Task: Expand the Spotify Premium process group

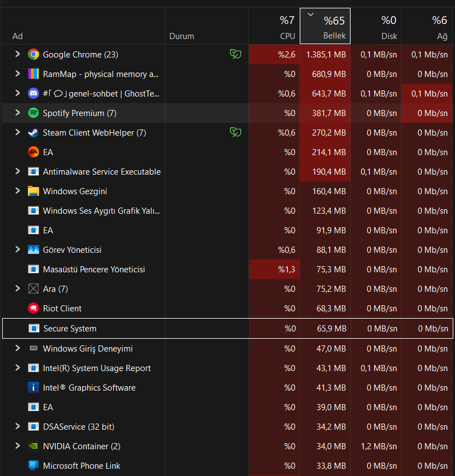Action: [17, 113]
